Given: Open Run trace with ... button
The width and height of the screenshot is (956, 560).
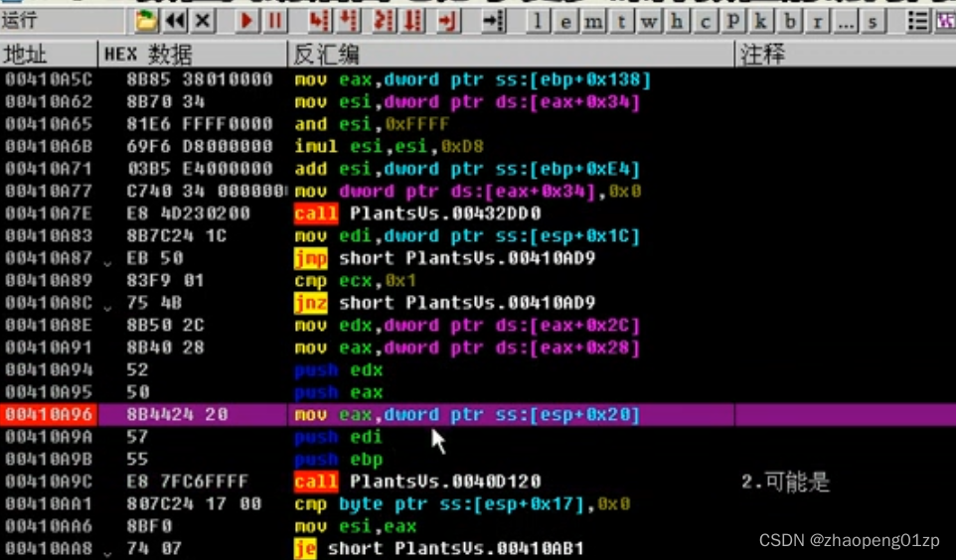Looking at the screenshot, I should (845, 22).
